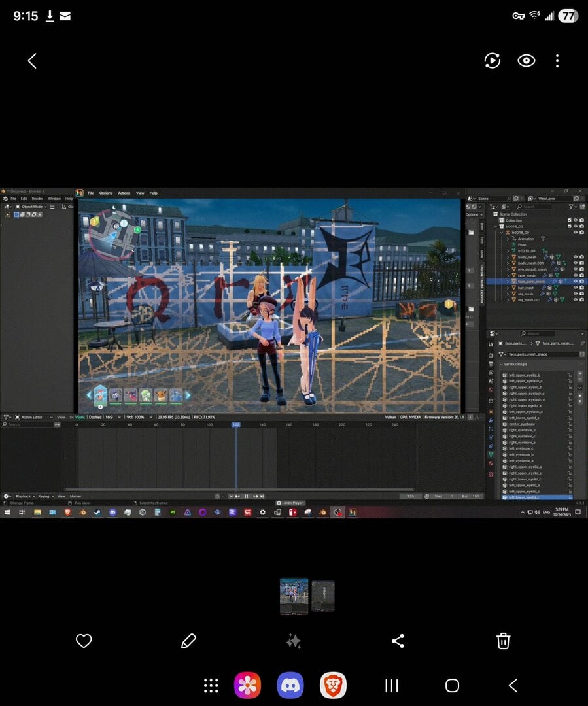Open the green Object Data properties tab

click(491, 455)
